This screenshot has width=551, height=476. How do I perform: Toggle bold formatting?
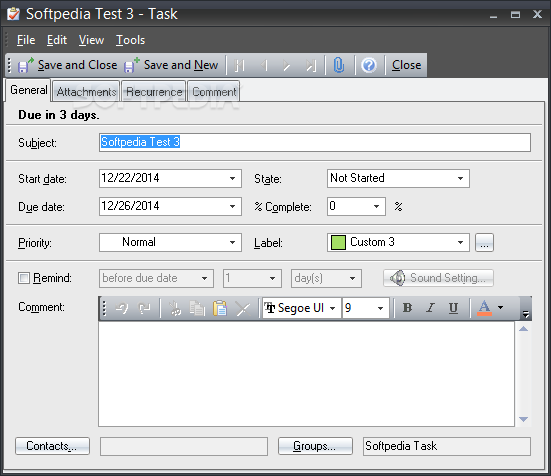point(407,308)
